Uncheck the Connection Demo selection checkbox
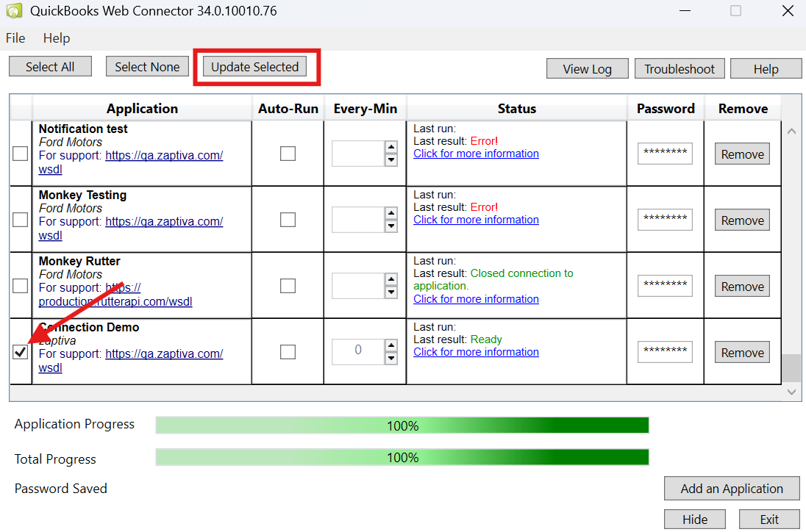The height and width of the screenshot is (532, 806). coord(21,352)
